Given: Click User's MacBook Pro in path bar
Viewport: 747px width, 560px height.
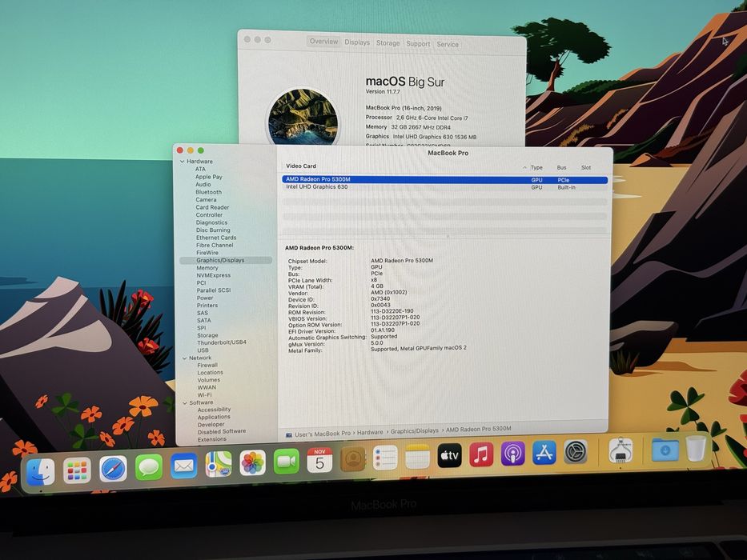Looking at the screenshot, I should 323,434.
